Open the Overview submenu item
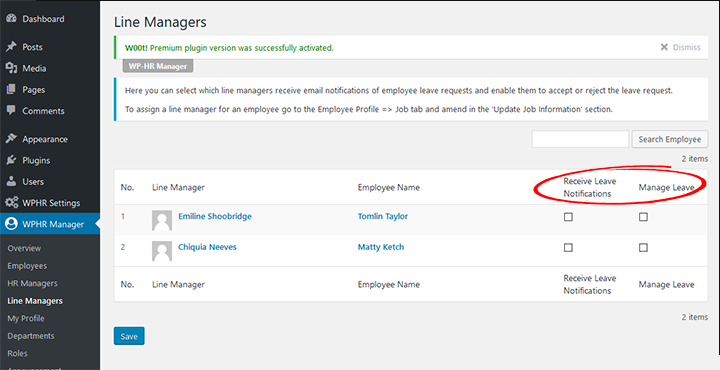 click(x=24, y=248)
